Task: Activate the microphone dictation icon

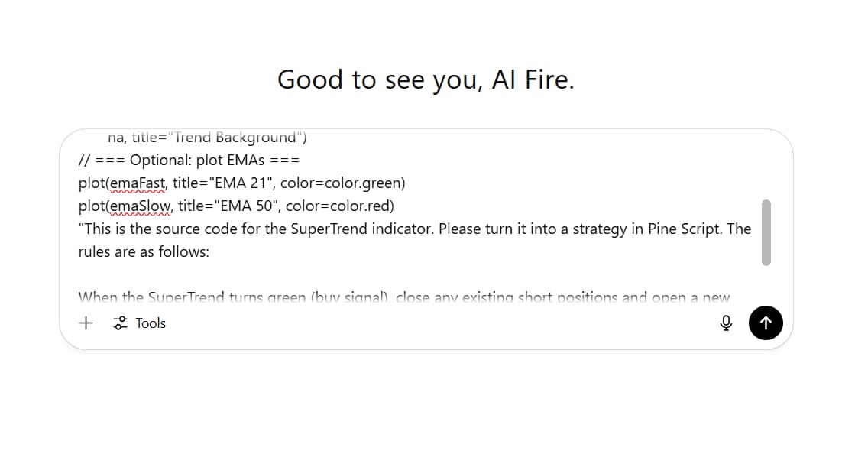Action: [726, 323]
